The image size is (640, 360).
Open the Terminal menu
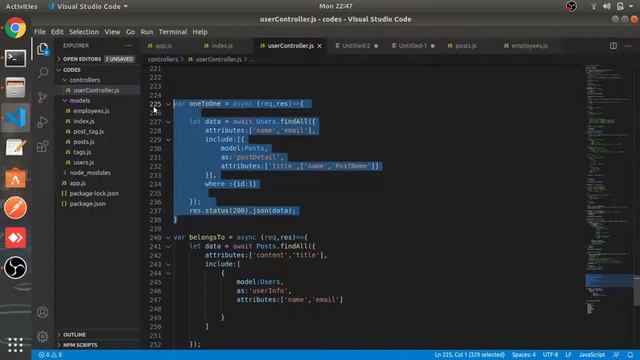[x=173, y=31]
